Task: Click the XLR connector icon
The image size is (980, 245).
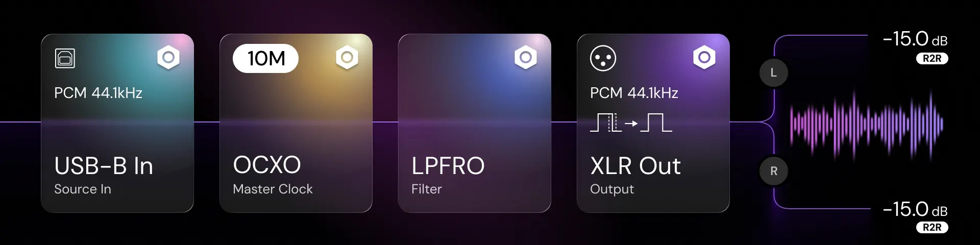Action: pos(603,58)
